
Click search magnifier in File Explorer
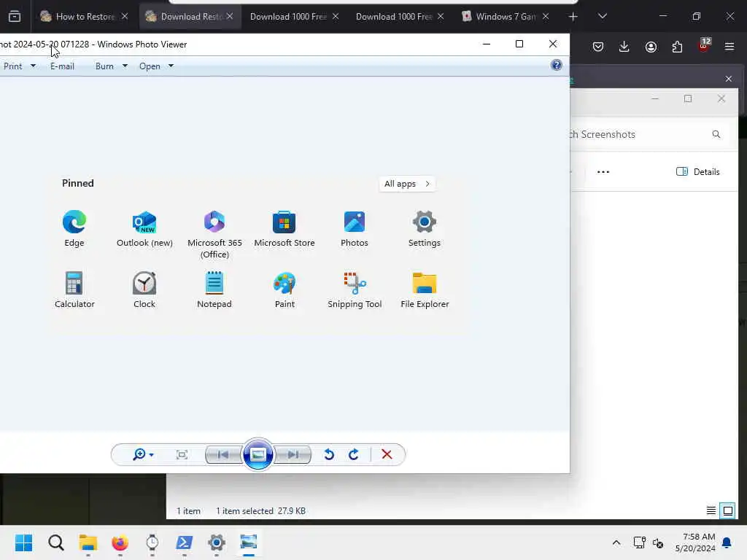point(716,135)
